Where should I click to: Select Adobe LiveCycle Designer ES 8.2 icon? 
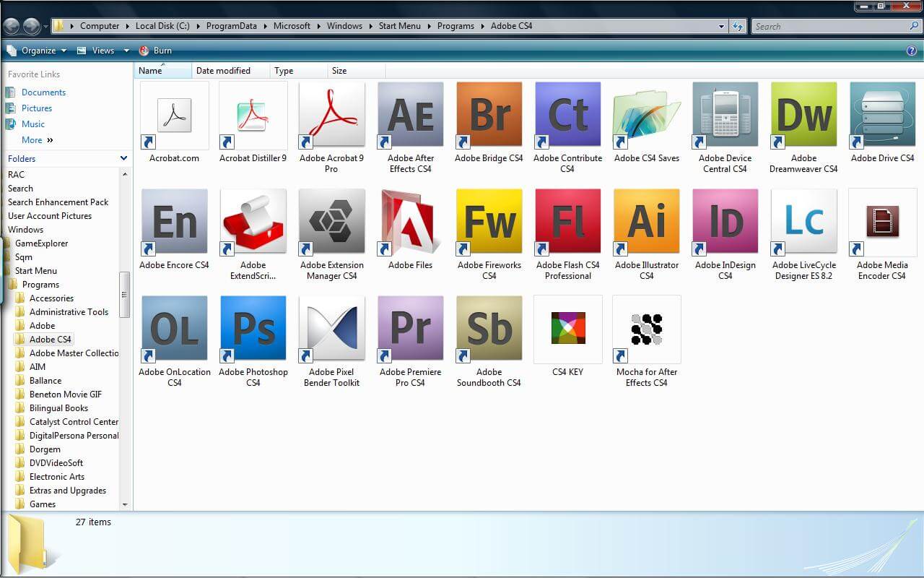803,223
